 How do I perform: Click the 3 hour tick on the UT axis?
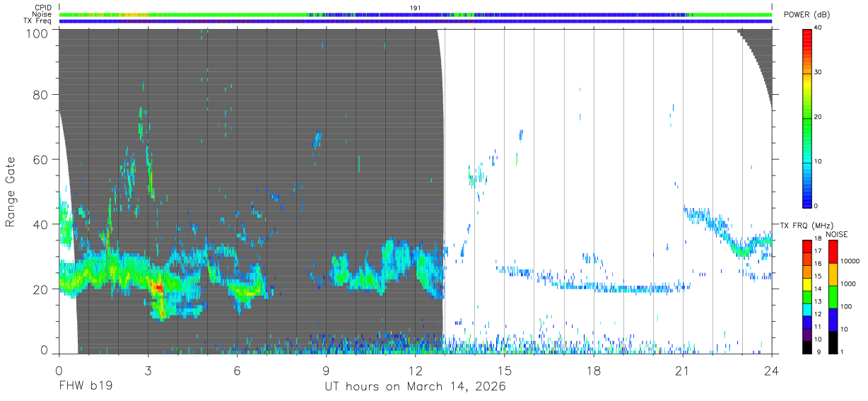[148, 371]
